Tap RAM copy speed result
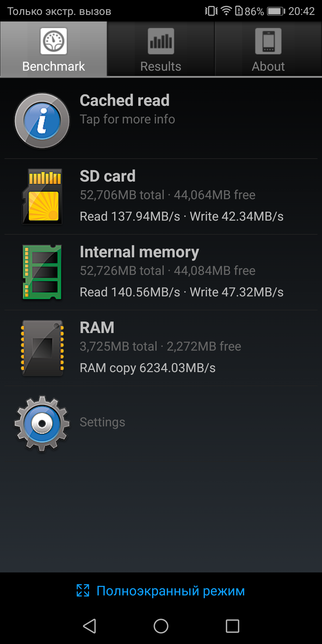This screenshot has height=644, width=322. [148, 368]
